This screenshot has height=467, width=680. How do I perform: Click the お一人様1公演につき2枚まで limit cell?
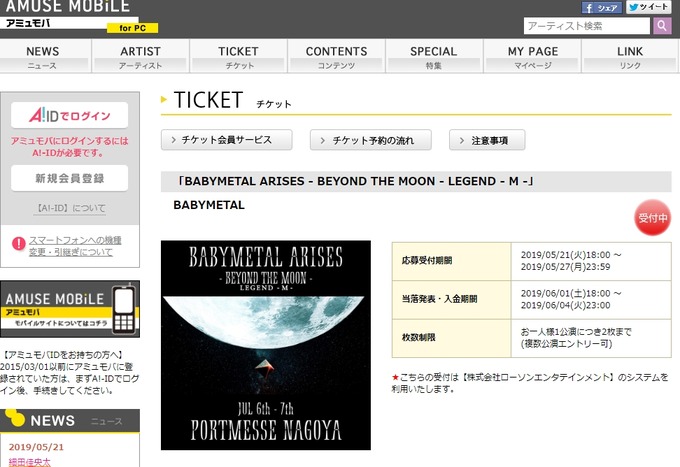pyautogui.click(x=591, y=338)
